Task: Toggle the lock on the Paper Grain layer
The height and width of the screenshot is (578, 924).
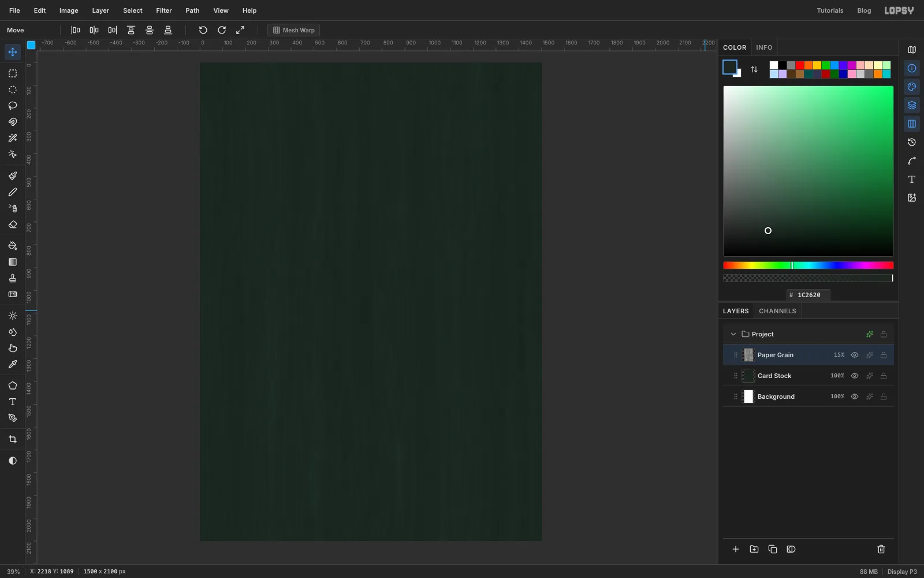Action: 884,355
